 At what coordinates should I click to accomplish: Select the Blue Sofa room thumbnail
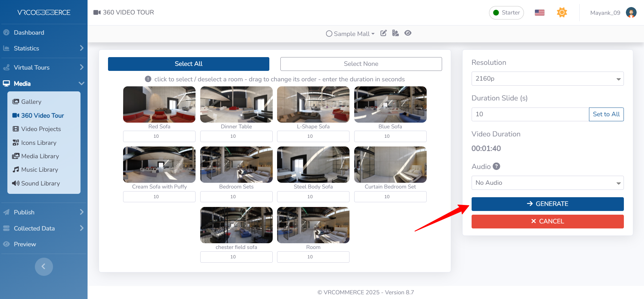point(390,104)
